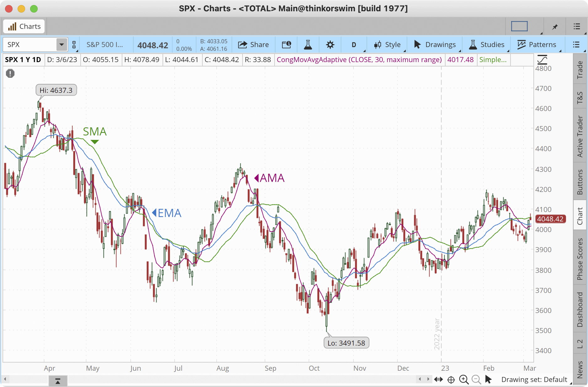Toggle the pin window icon
The width and height of the screenshot is (588, 387).
555,27
